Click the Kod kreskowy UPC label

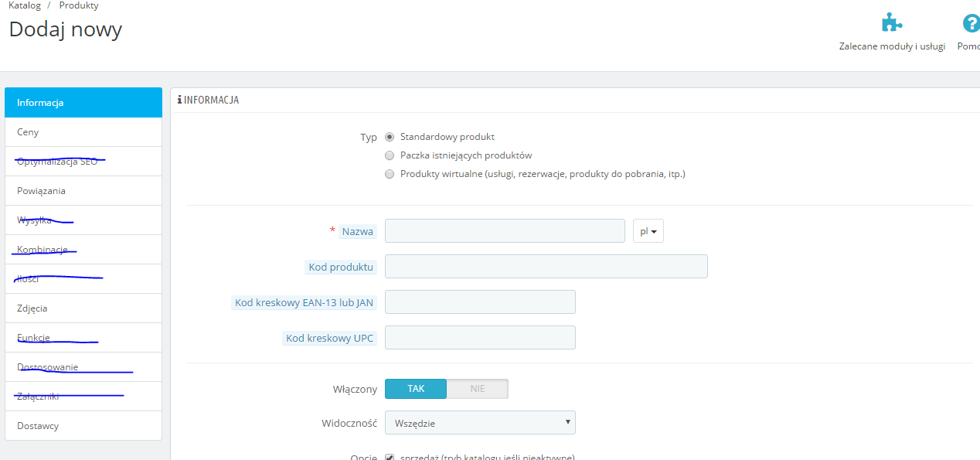[x=329, y=339]
